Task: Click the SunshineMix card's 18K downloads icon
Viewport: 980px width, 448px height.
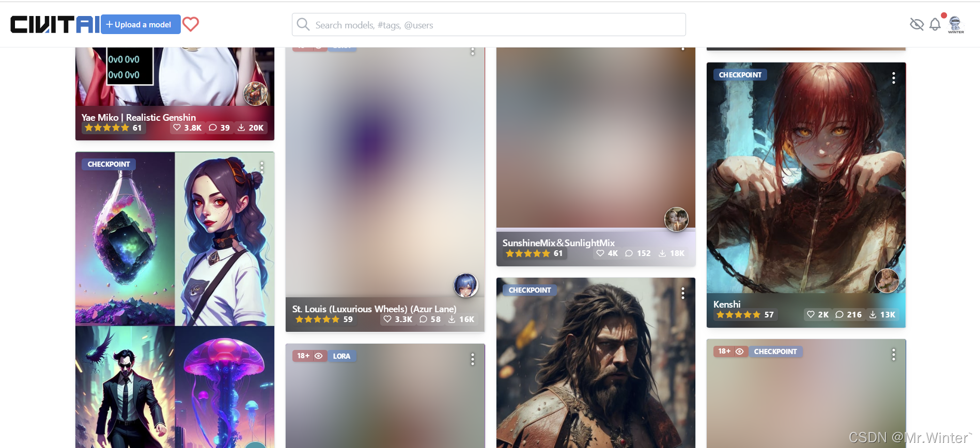Action: point(662,253)
